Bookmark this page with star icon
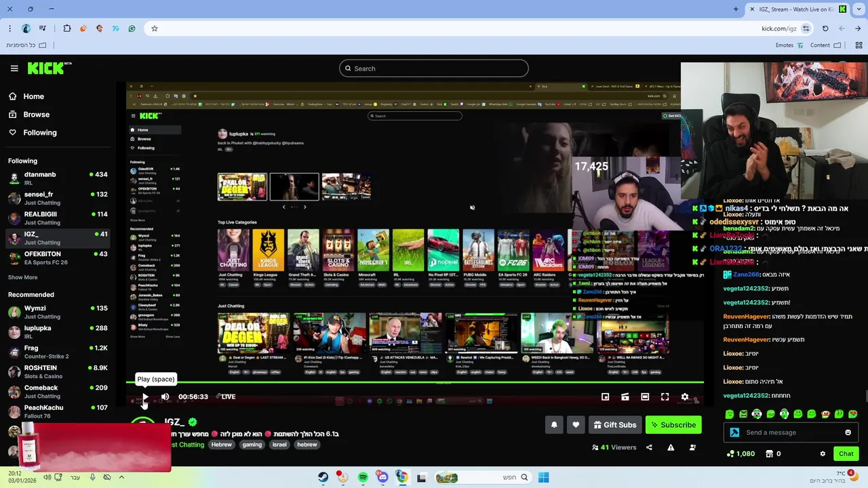Viewport: 868px width, 488px height. tap(155, 28)
